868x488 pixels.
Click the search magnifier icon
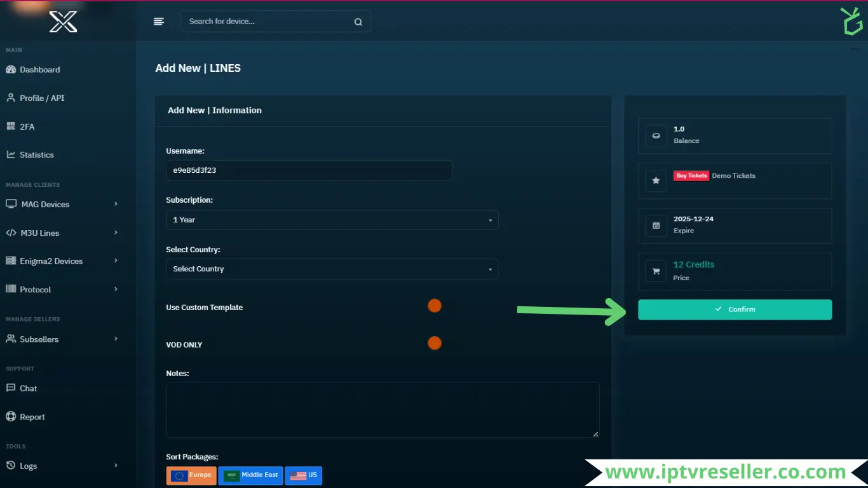click(x=358, y=22)
